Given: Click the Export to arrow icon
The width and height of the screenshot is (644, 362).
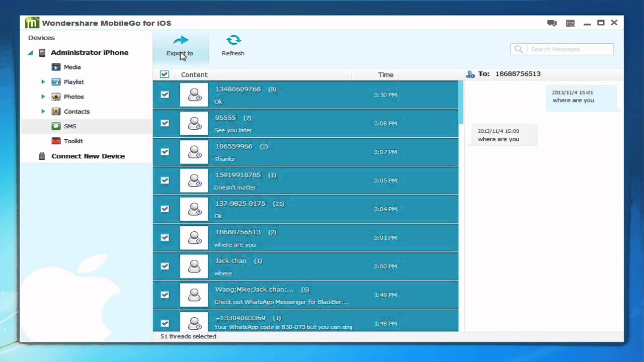Looking at the screenshot, I should click(x=181, y=40).
